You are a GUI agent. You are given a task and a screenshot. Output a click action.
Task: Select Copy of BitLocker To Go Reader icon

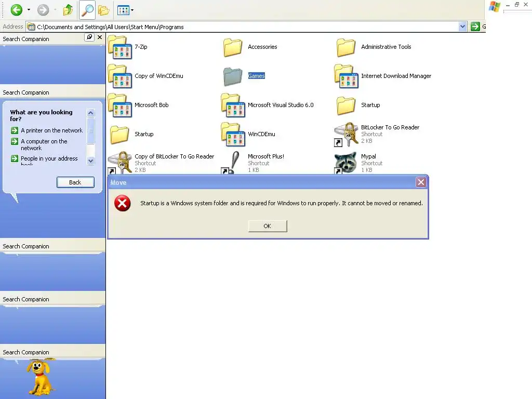pos(120,163)
